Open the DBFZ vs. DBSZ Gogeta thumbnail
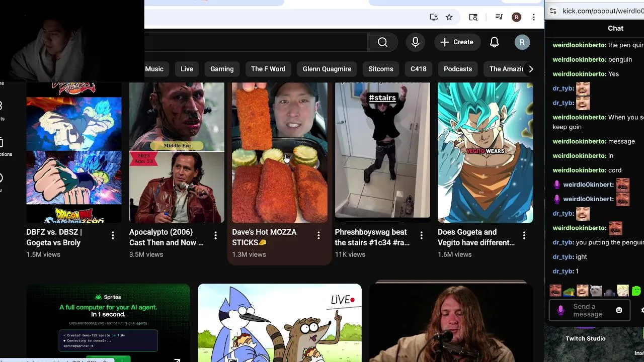Image resolution: width=644 pixels, height=362 pixels. coord(74,152)
